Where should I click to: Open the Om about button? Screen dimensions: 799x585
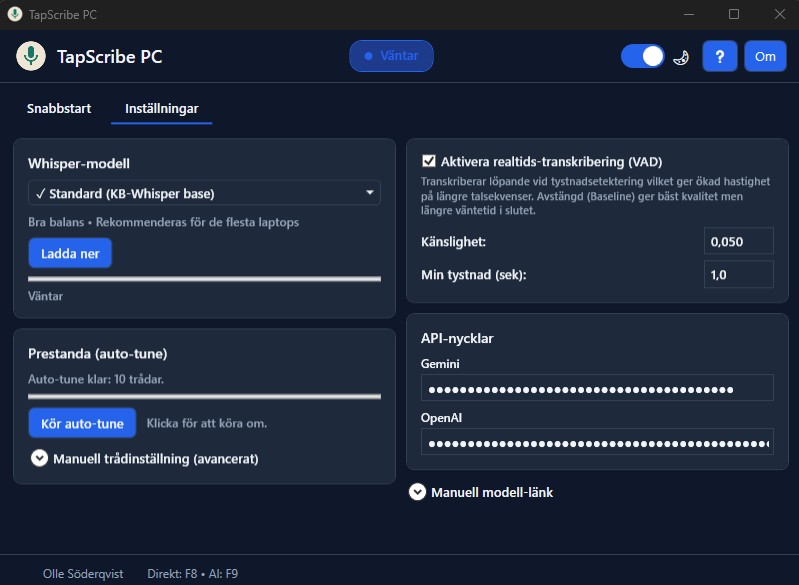click(765, 56)
